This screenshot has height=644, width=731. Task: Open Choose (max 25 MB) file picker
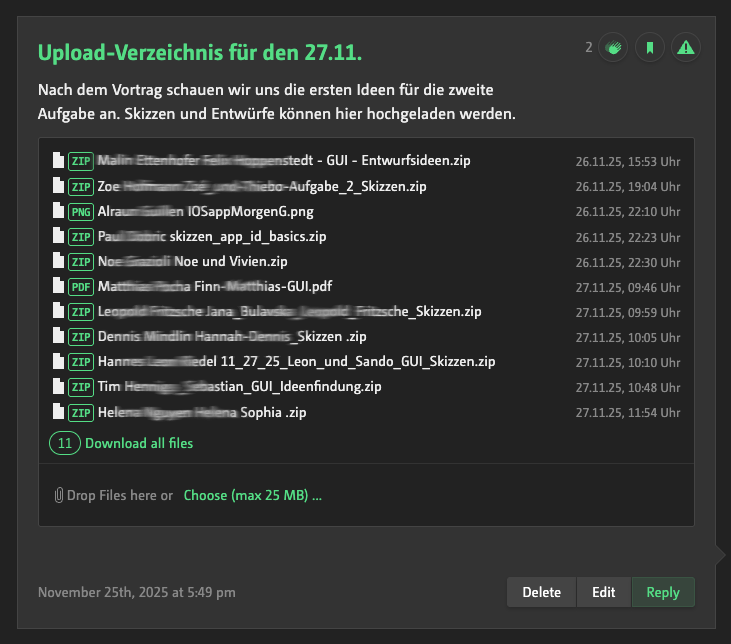253,495
